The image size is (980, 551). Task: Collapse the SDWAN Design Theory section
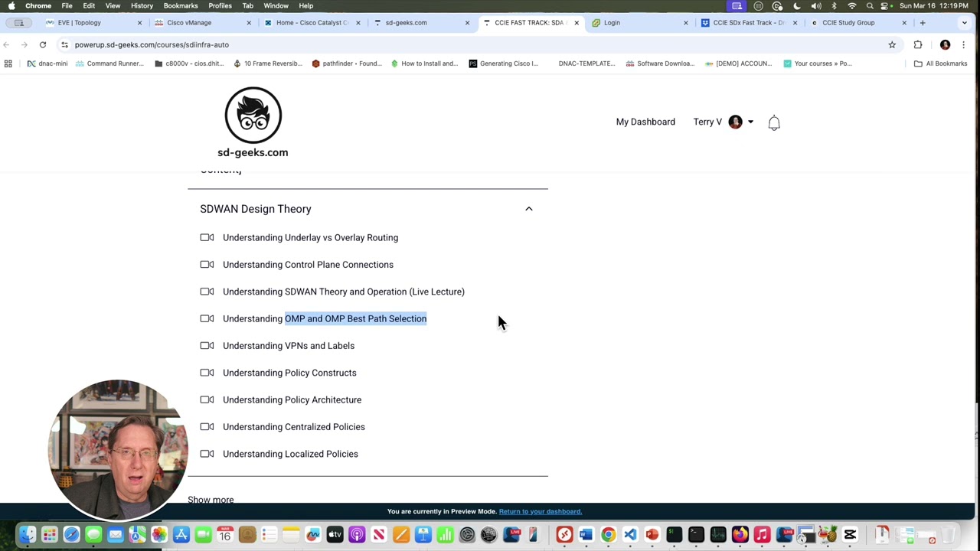pyautogui.click(x=528, y=209)
